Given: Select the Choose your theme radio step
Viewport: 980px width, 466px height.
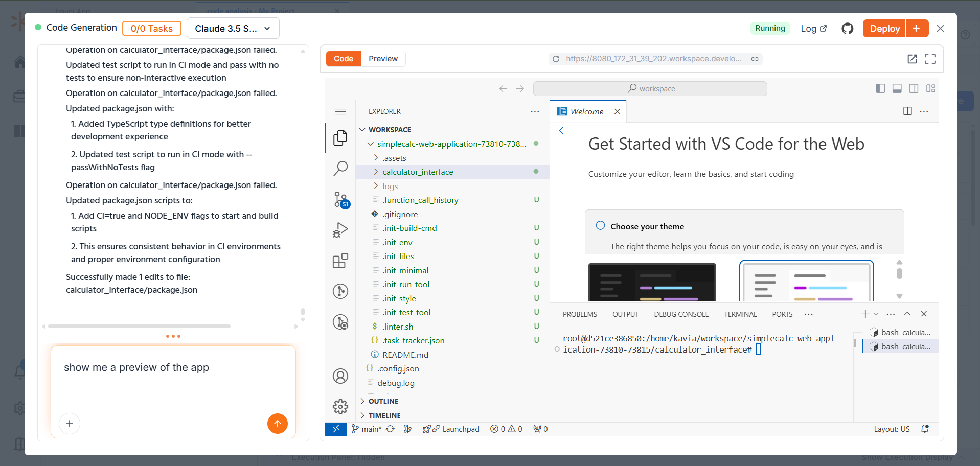Looking at the screenshot, I should 601,226.
